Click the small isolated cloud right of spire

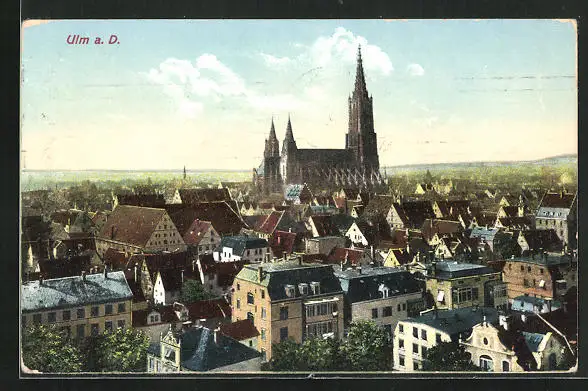tap(416, 70)
